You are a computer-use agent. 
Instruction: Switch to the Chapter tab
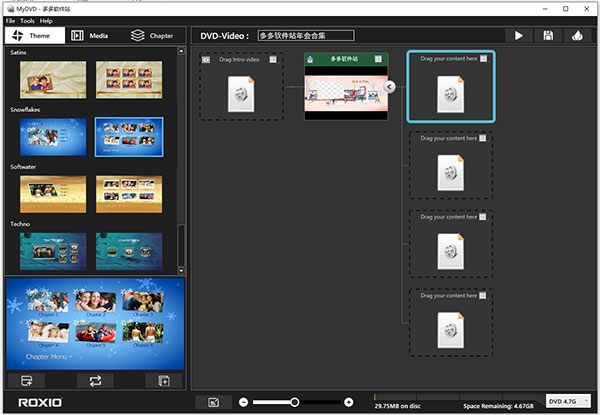pos(152,36)
